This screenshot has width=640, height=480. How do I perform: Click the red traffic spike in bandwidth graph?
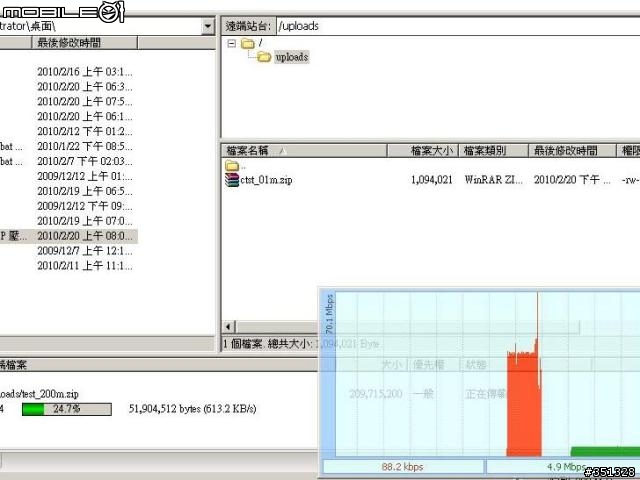point(524,402)
